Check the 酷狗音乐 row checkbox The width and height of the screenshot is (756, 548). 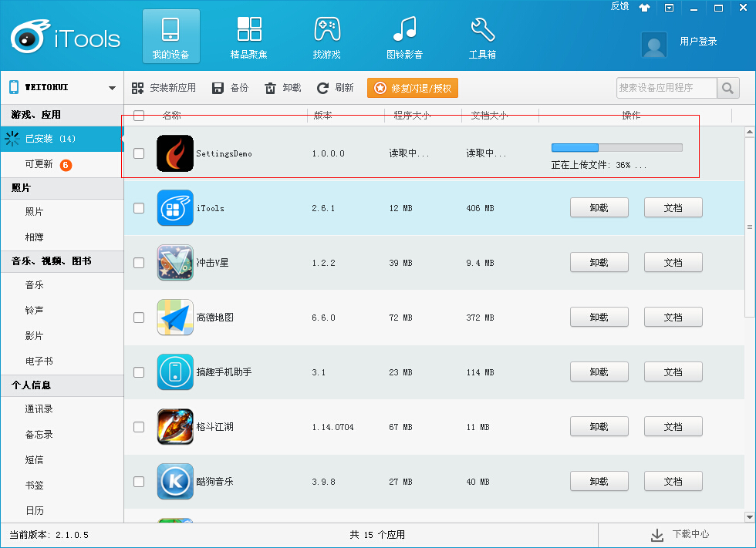[139, 482]
